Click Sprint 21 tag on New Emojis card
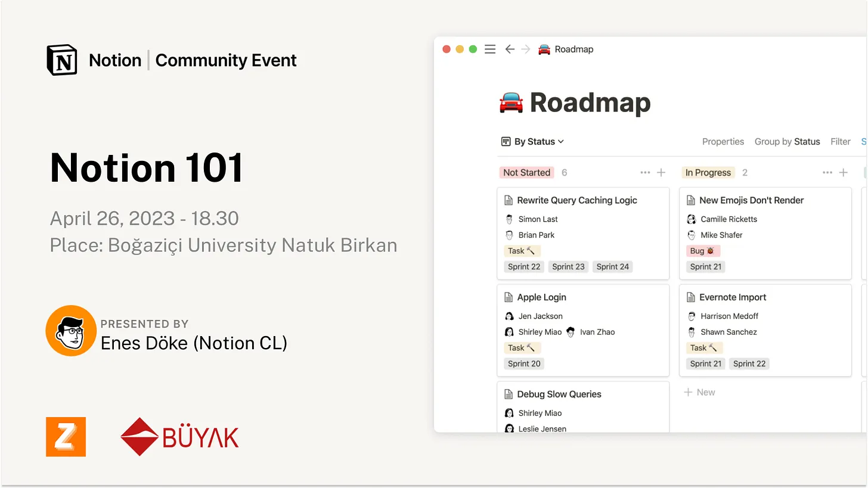This screenshot has height=488, width=868. tap(706, 267)
